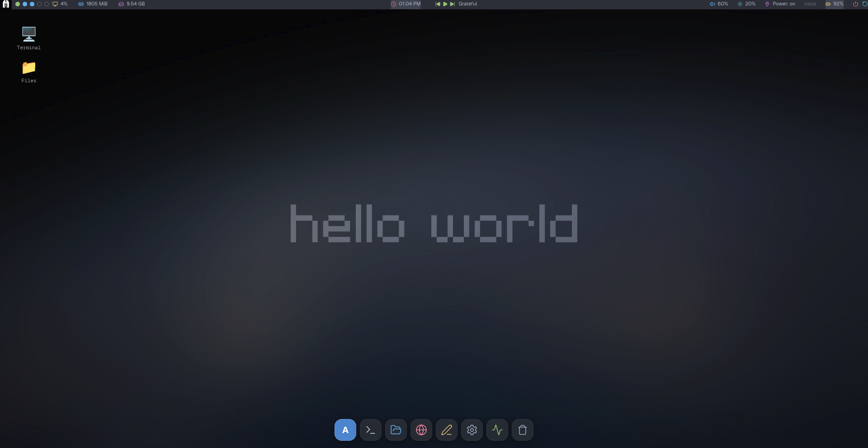Click the 4% CPU usage value
Viewport: 868px width, 448px height.
pos(64,4)
